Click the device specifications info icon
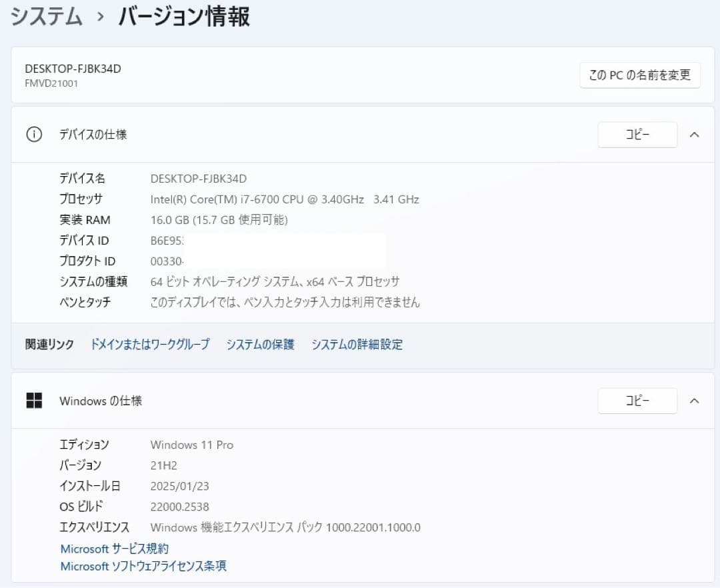720x588 pixels. tap(34, 135)
